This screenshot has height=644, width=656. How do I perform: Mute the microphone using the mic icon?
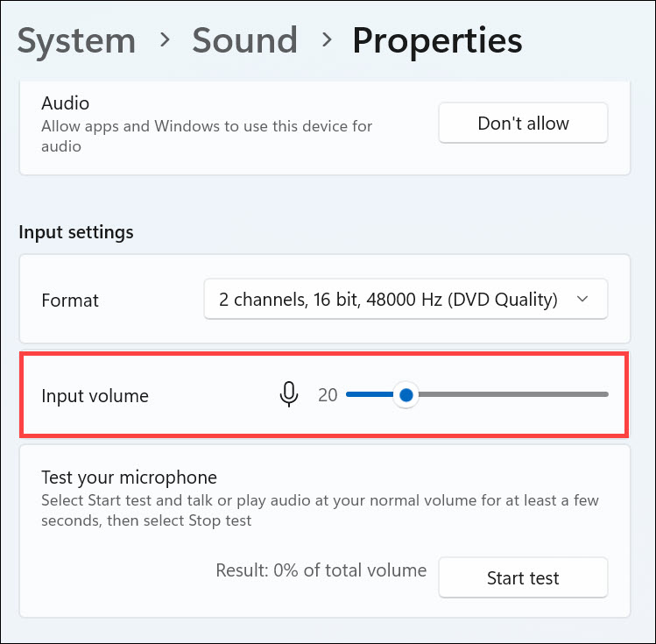(x=289, y=395)
